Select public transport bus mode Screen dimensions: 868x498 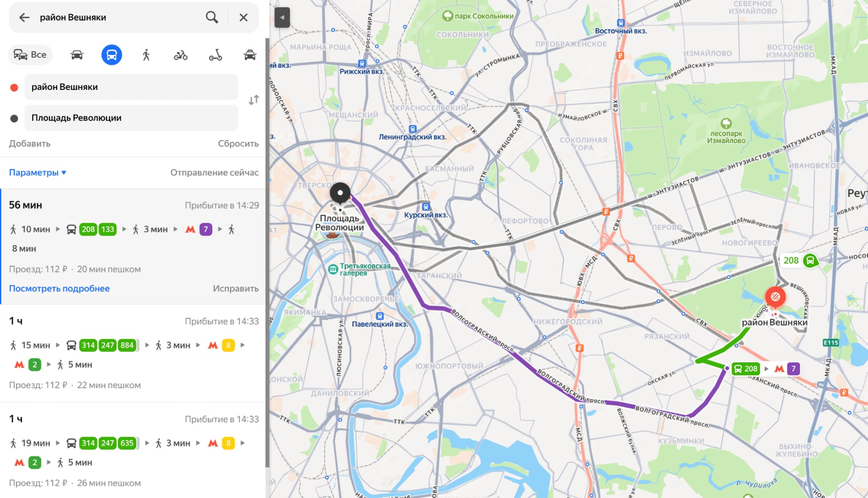(112, 55)
